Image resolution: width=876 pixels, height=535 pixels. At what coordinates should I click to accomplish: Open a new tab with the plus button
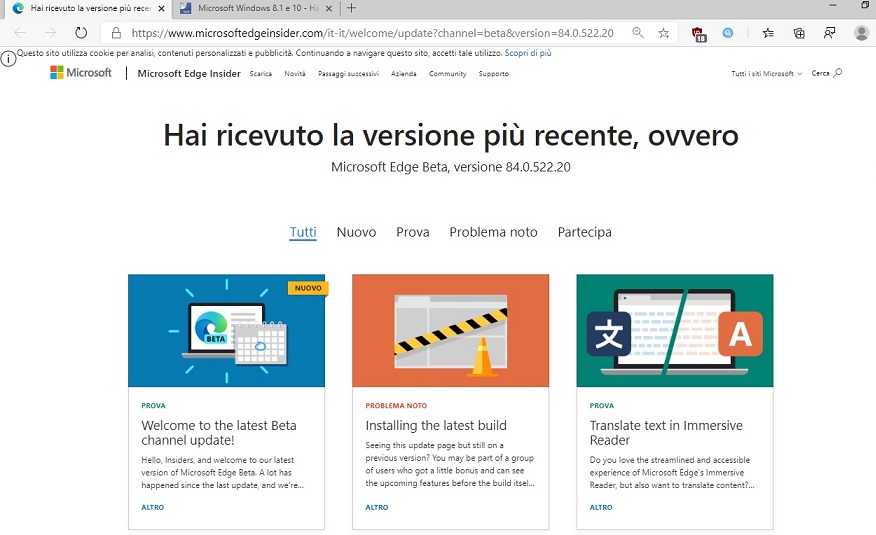tap(351, 8)
